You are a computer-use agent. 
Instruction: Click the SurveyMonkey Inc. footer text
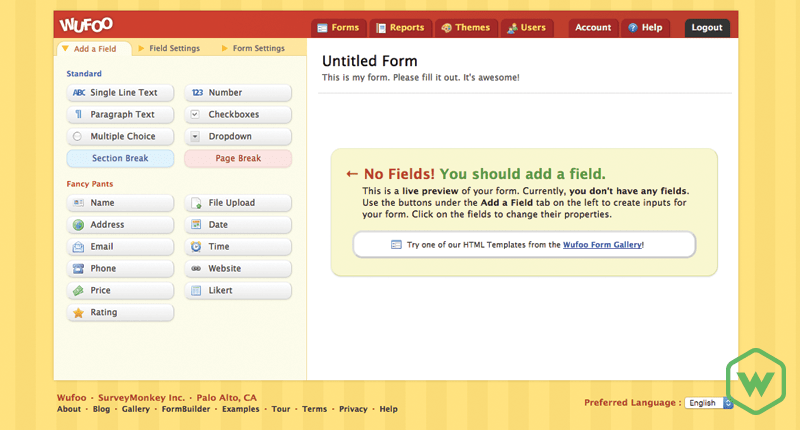[x=141, y=398]
